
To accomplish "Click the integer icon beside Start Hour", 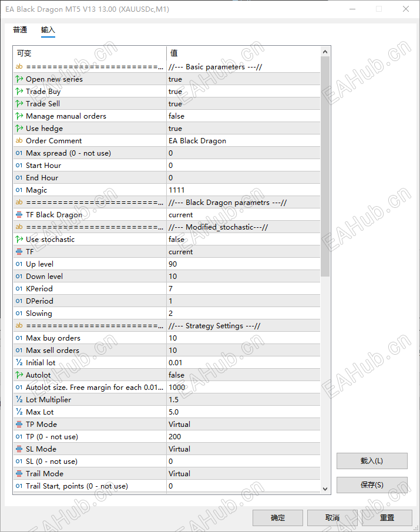I will click(19, 165).
